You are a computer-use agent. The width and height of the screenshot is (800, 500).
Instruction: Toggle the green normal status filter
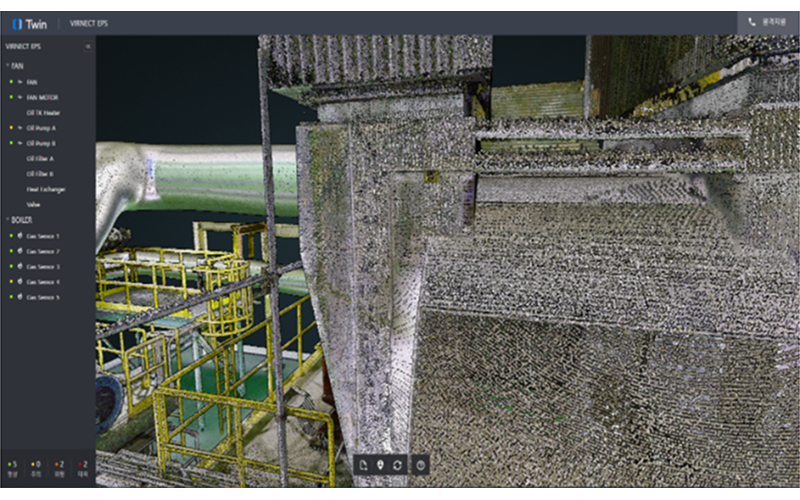pyautogui.click(x=12, y=466)
